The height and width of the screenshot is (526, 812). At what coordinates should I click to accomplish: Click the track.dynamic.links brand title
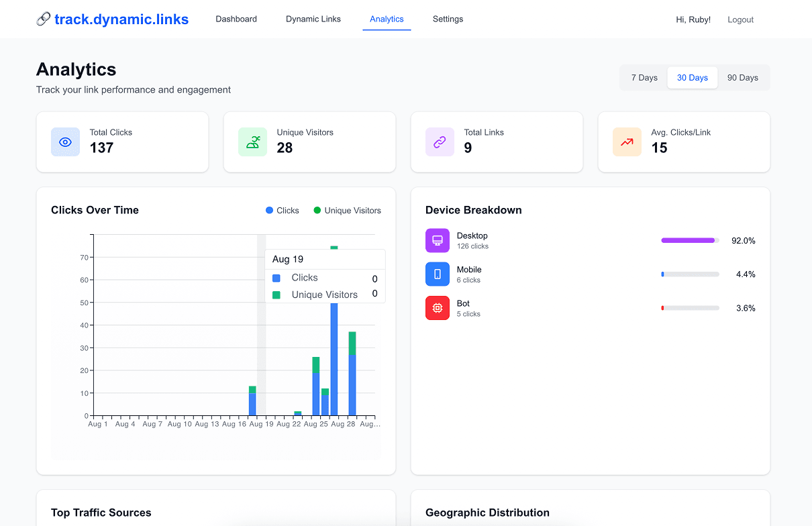pos(121,19)
